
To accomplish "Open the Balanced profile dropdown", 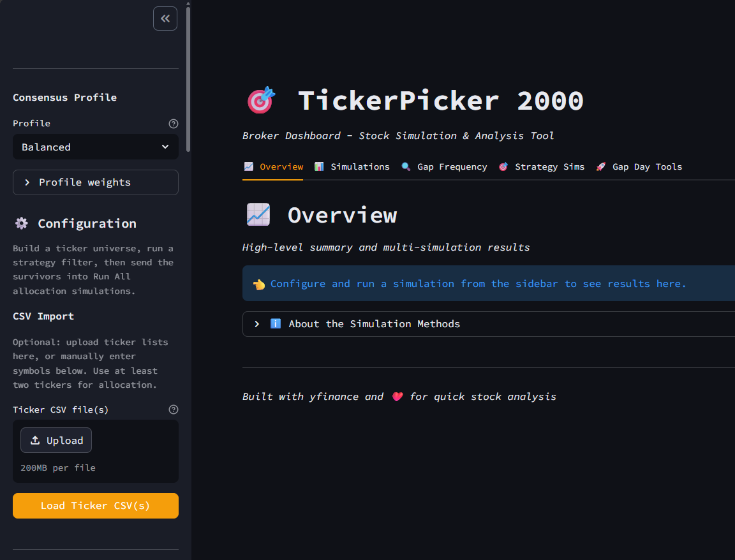I will coord(96,147).
